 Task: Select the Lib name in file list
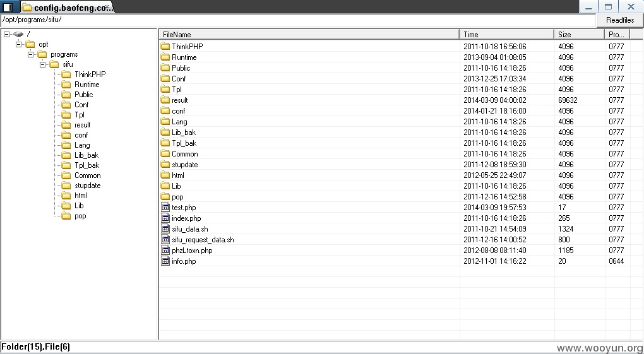(x=176, y=186)
